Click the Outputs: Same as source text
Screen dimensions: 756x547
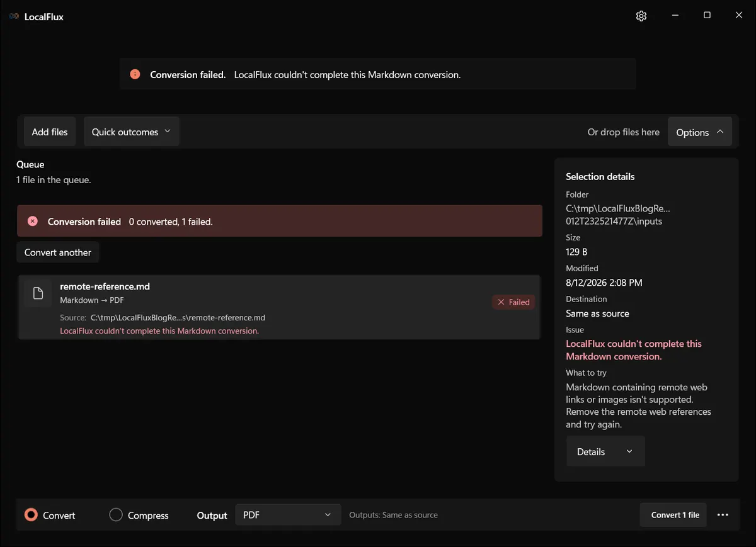394,515
